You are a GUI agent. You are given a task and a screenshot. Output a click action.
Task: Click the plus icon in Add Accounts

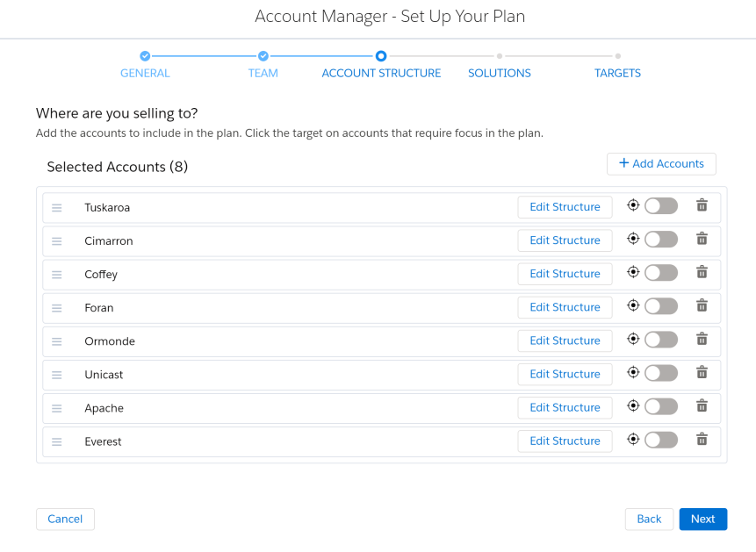pyautogui.click(x=624, y=163)
